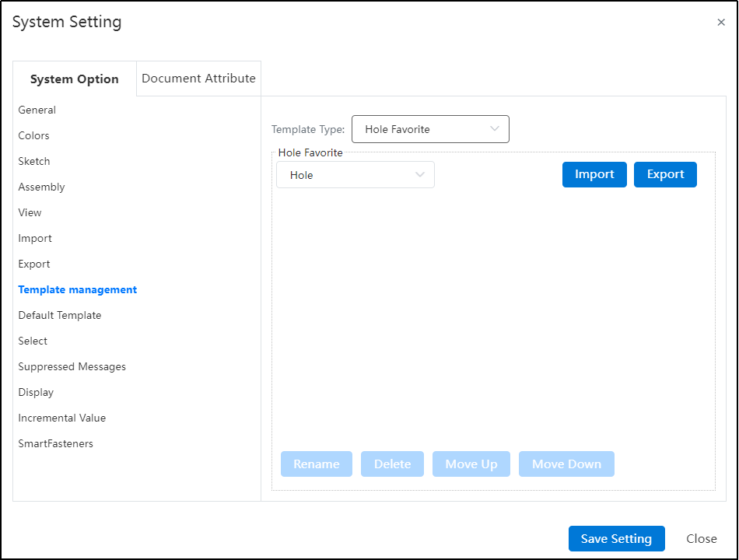This screenshot has width=739, height=560.
Task: Open the Sketch settings category
Action: [x=34, y=161]
